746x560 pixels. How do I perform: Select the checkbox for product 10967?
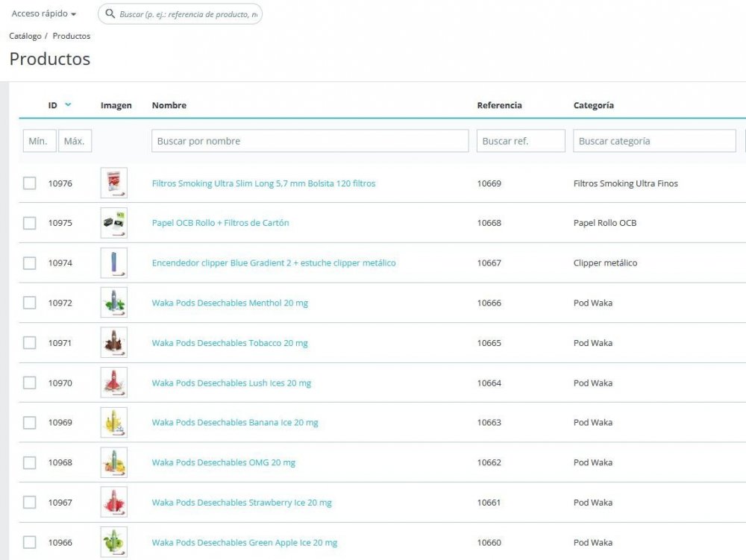point(30,503)
